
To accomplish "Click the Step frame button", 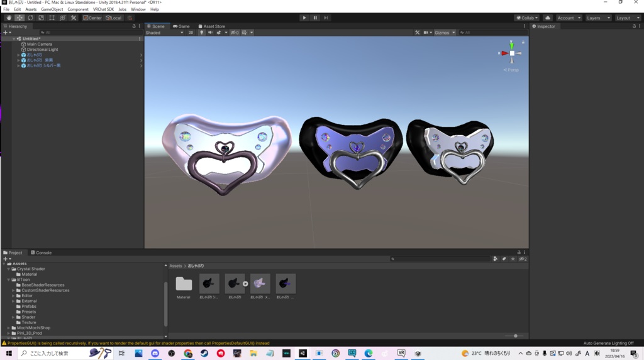I will coord(326,18).
